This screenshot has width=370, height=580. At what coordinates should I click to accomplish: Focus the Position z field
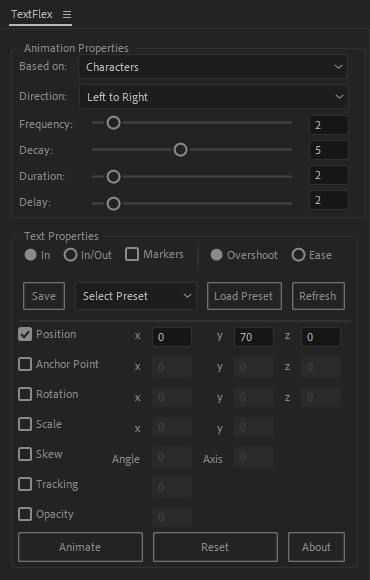pos(321,337)
